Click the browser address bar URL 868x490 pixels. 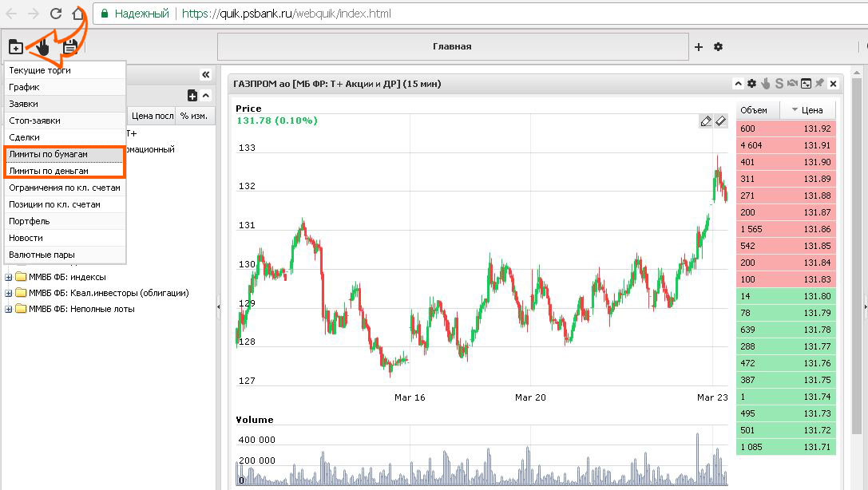click(x=286, y=14)
